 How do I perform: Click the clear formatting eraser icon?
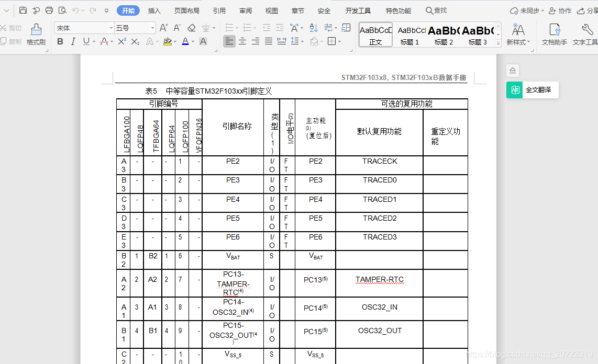191,28
